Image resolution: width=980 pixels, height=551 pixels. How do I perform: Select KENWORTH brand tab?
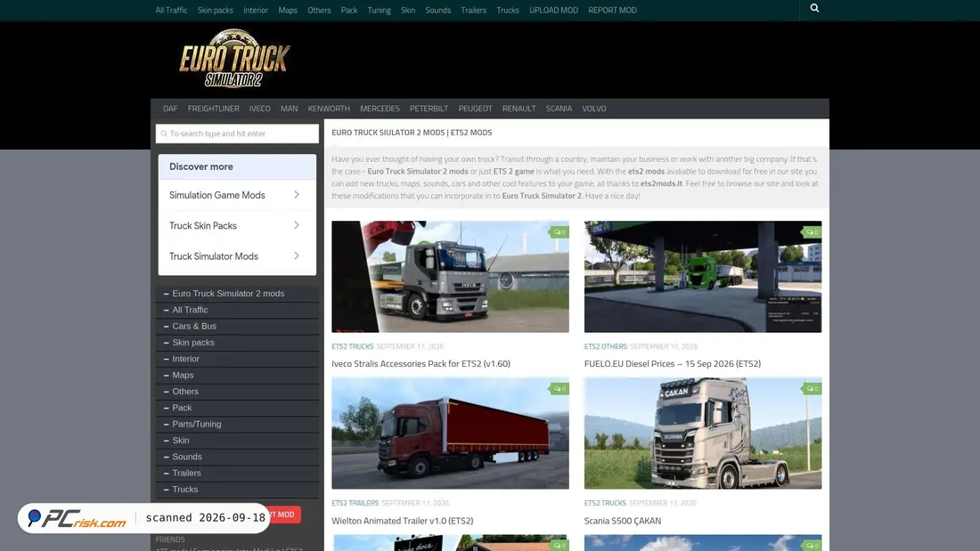coord(329,109)
